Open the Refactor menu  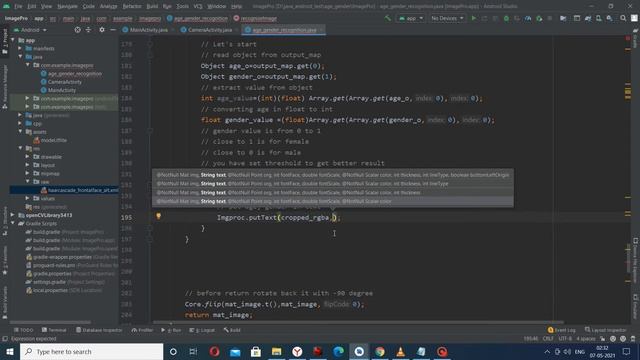132,6
